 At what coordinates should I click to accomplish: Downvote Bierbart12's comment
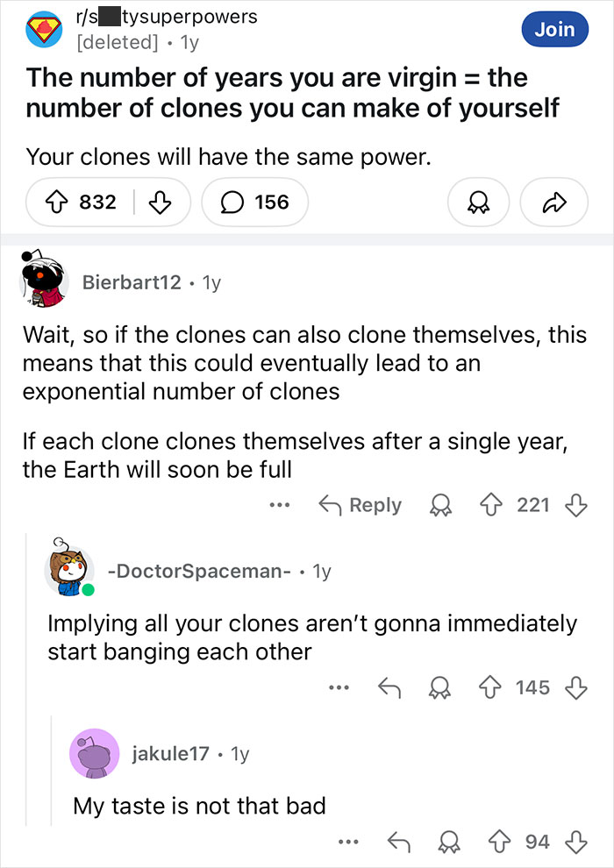576,505
